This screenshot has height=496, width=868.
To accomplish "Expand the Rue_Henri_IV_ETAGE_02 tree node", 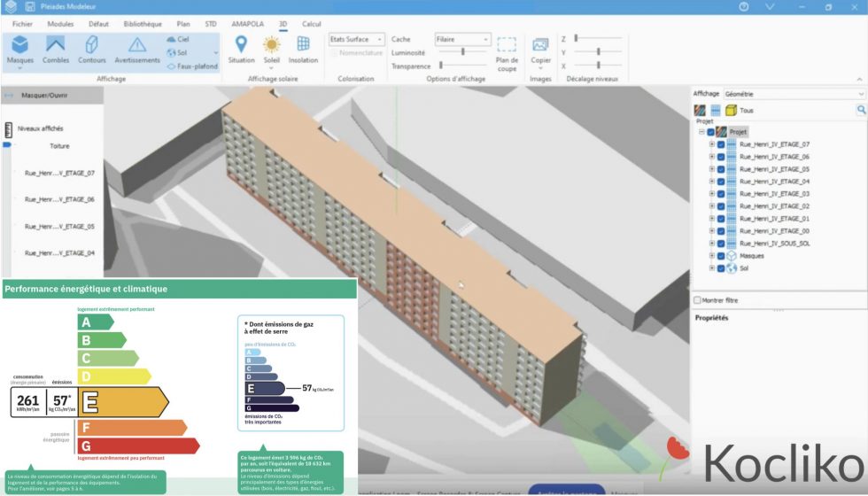I will click(x=712, y=206).
